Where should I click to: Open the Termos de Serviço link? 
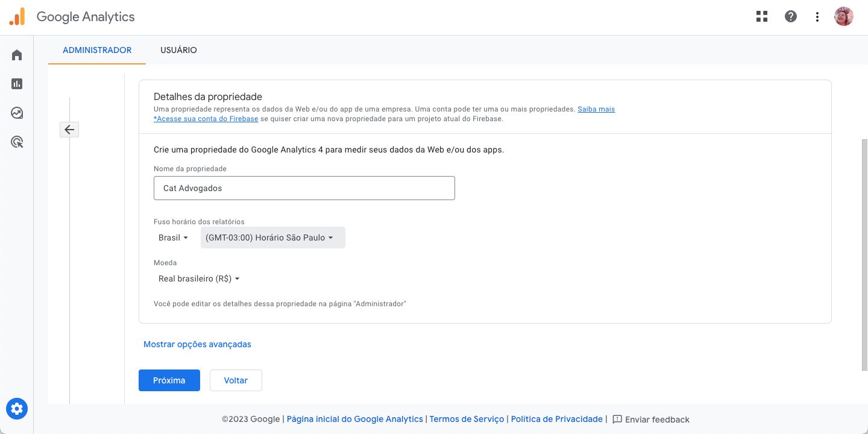click(467, 419)
